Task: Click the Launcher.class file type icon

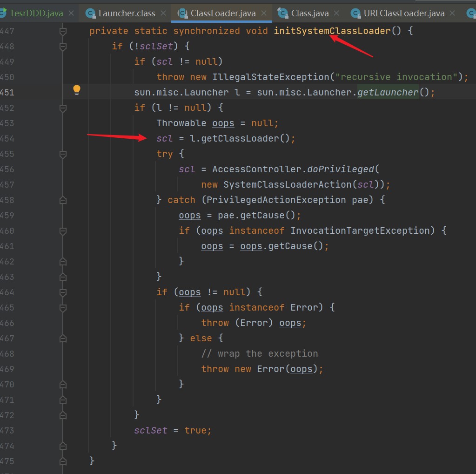Action: pos(90,14)
